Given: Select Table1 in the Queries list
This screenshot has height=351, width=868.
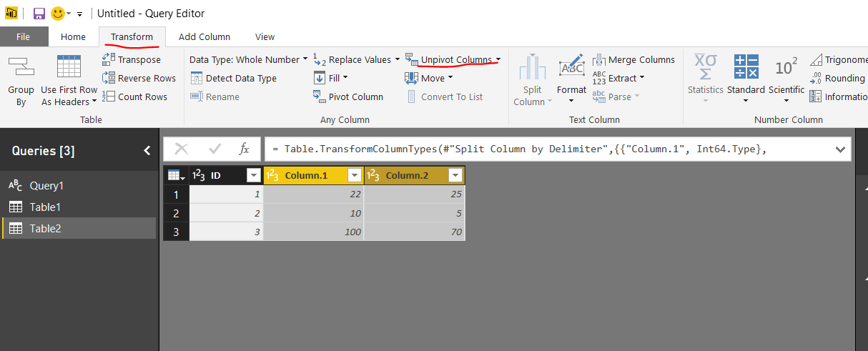Looking at the screenshot, I should [x=78, y=207].
